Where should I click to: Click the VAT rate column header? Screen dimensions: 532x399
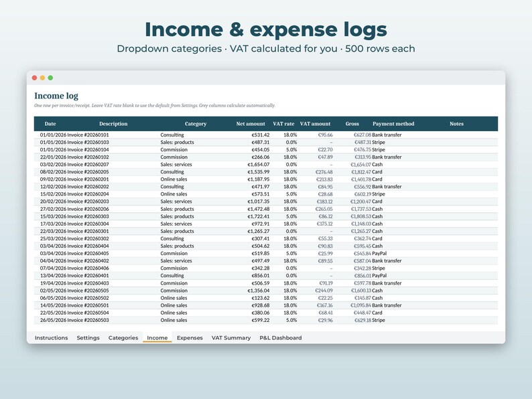283,124
